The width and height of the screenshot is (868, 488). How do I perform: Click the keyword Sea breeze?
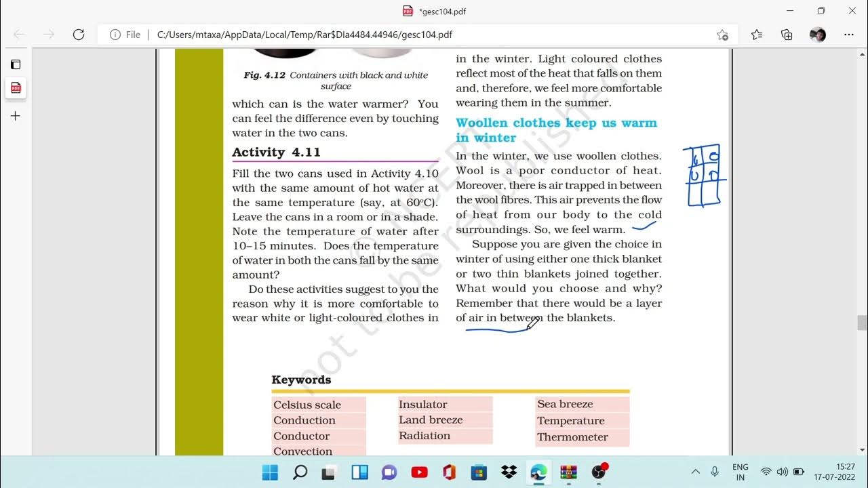[x=565, y=404]
